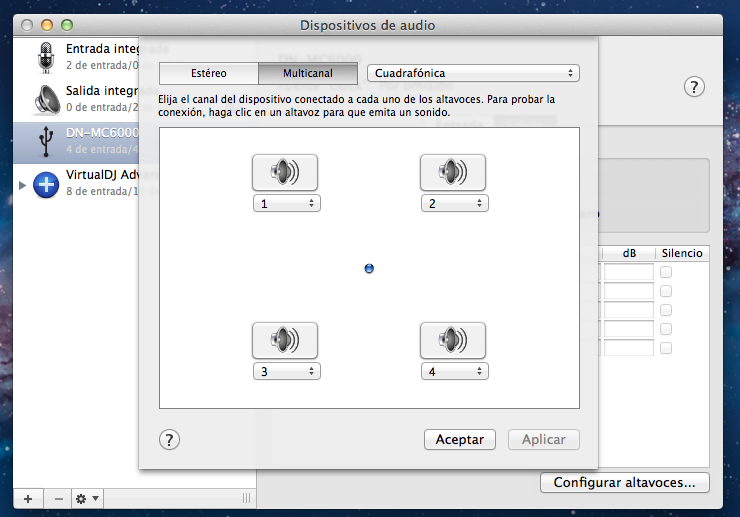Toggle fourth Silencio checkbox
This screenshot has width=740, height=517.
coord(666,329)
